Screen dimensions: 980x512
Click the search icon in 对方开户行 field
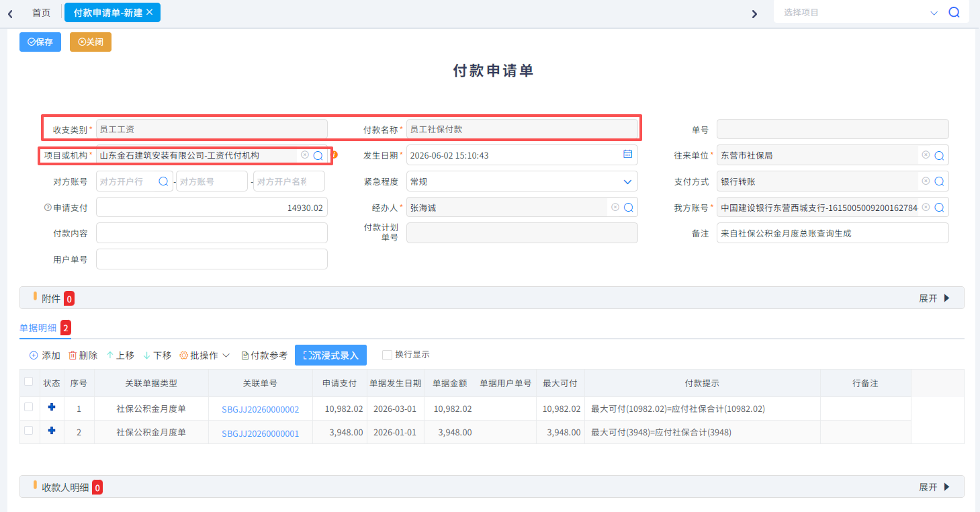click(x=163, y=181)
